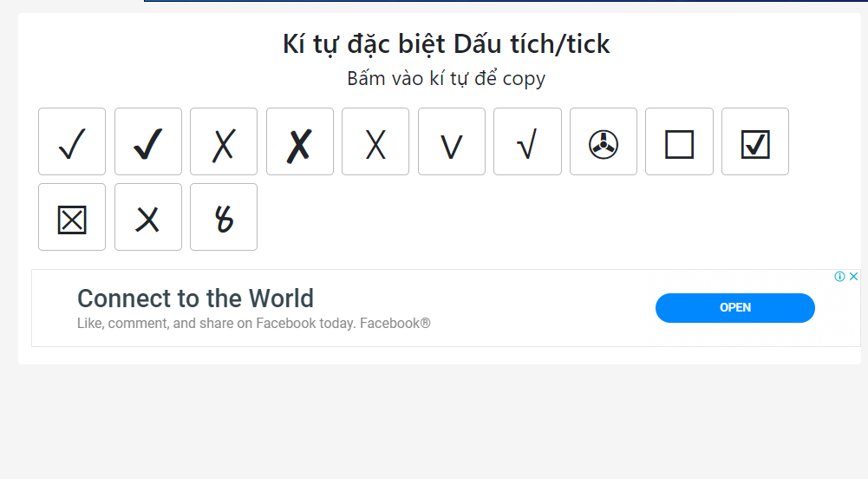Close the advertisement with the X icon
Viewport: 868px width, 479px height.
(853, 277)
